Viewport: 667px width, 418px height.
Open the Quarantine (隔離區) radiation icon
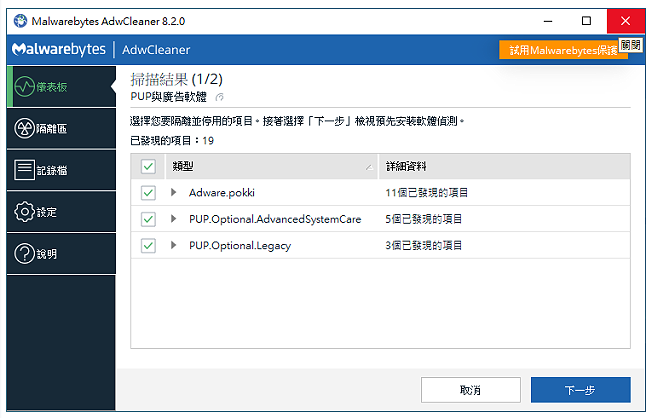click(24, 128)
